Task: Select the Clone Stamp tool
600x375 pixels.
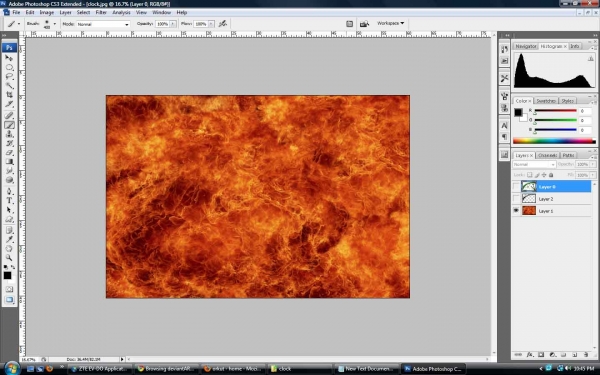Action: click(9, 134)
